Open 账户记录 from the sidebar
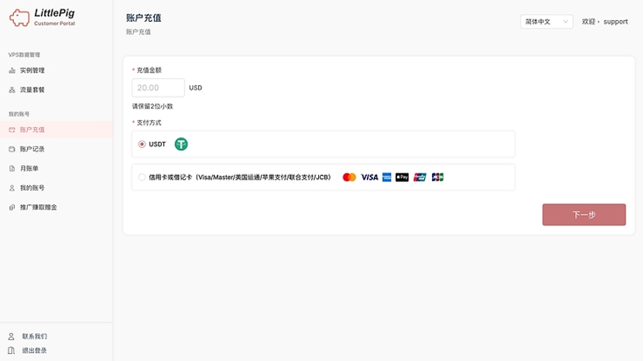The height and width of the screenshot is (361, 644). pyautogui.click(x=33, y=149)
